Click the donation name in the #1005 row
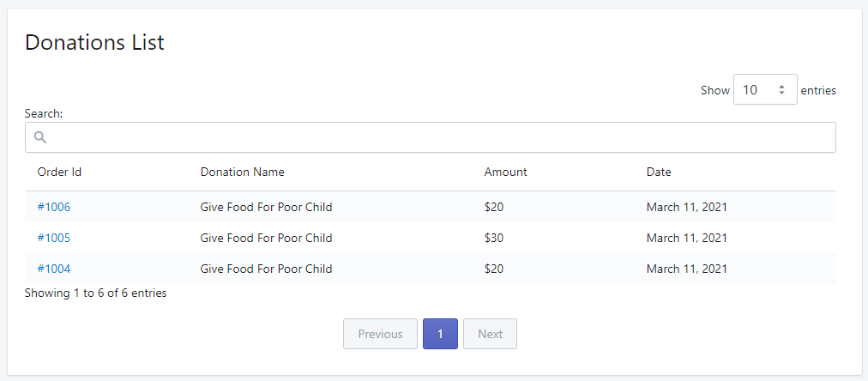The image size is (868, 381). point(266,238)
